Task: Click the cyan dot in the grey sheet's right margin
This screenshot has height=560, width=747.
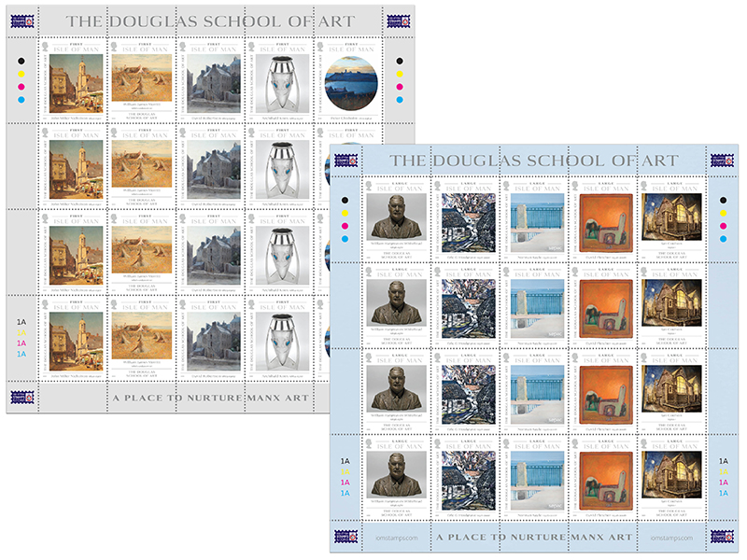Action: point(400,100)
